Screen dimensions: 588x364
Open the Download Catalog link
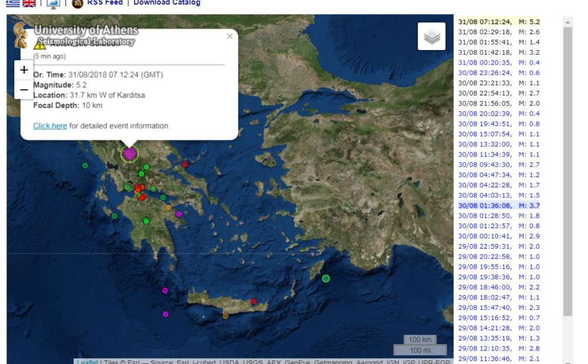166,3
